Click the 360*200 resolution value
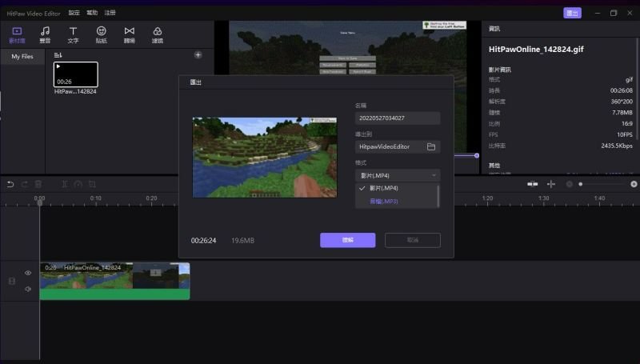 [622, 102]
